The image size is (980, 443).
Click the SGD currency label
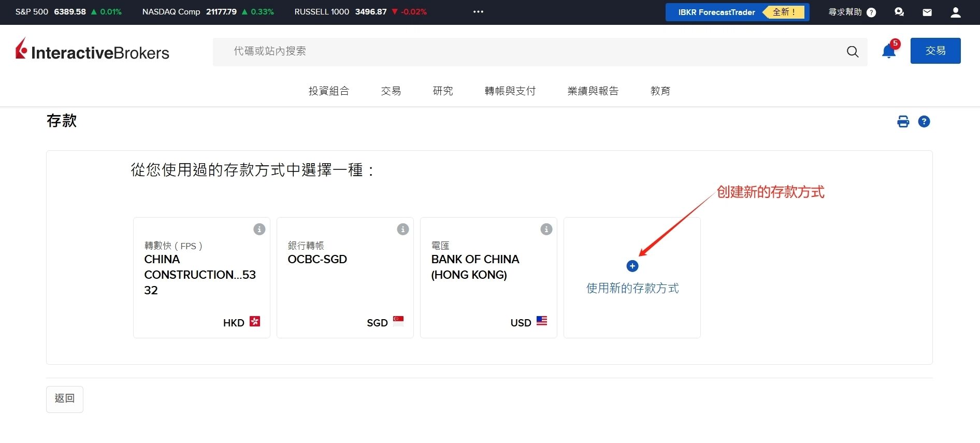point(377,323)
